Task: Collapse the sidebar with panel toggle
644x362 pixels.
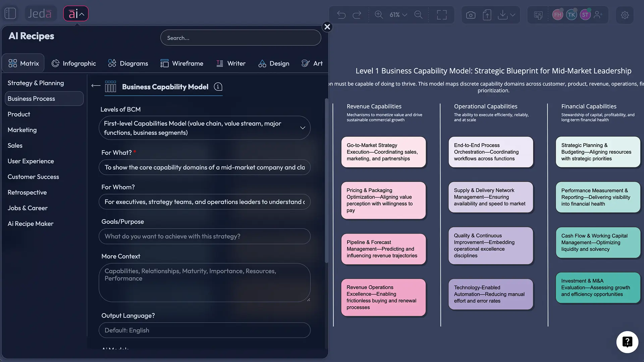Action: [x=10, y=13]
